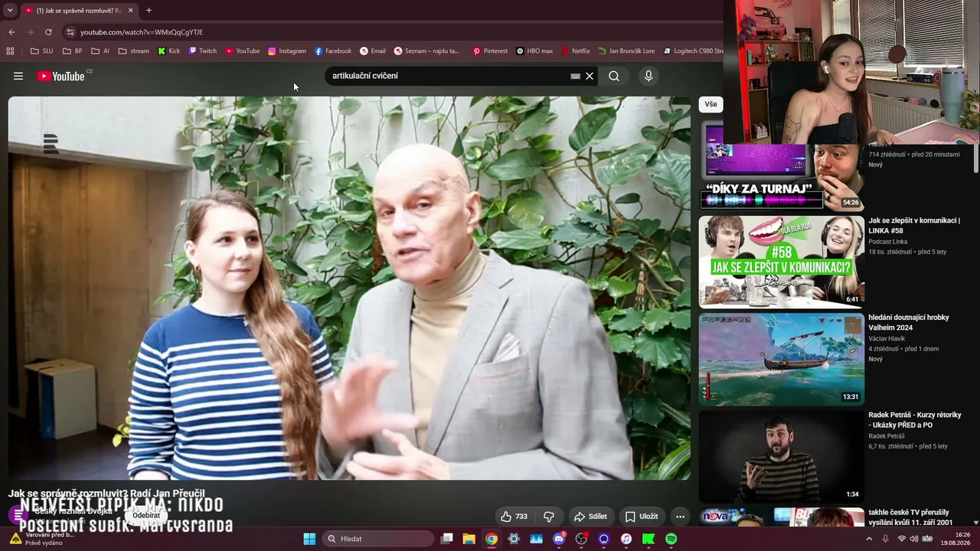Open the Kick app on the taskbar
980x551 pixels.
(x=648, y=539)
